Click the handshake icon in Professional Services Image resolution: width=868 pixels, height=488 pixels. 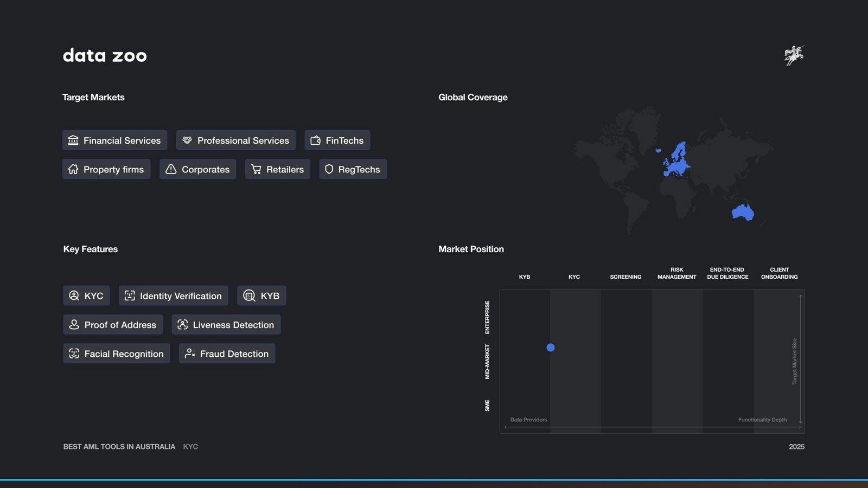click(x=187, y=140)
